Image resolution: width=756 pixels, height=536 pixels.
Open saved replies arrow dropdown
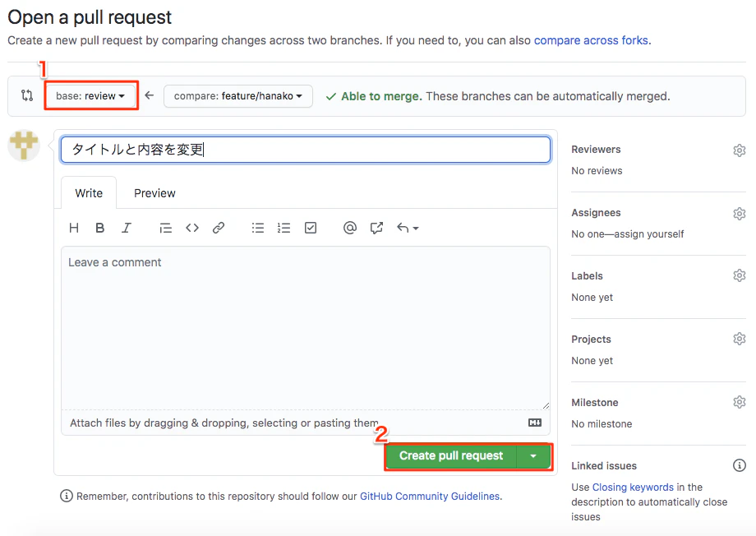pos(408,228)
